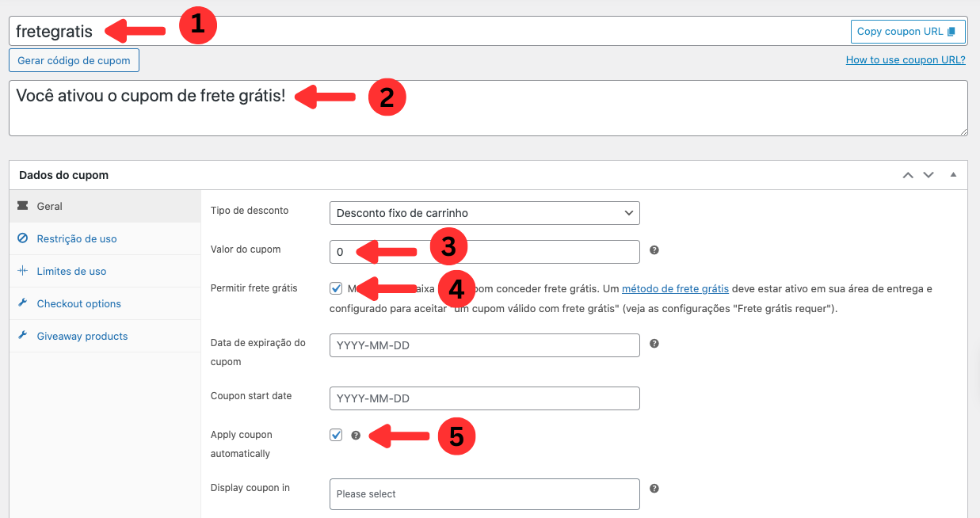This screenshot has height=518, width=980.
Task: Uncheck Apply coupon automatically checkbox
Action: point(336,435)
